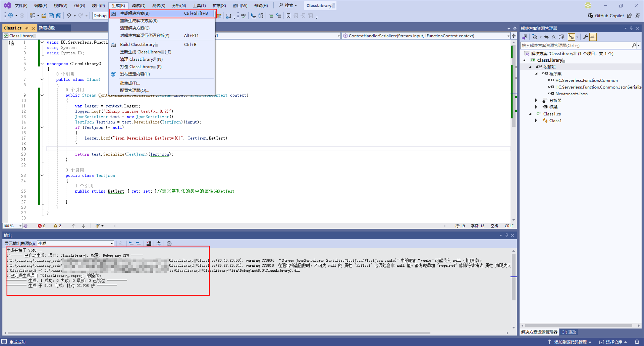This screenshot has height=346, width=644.
Task: Open the output source dropdown showing 生成
Action: 75,243
